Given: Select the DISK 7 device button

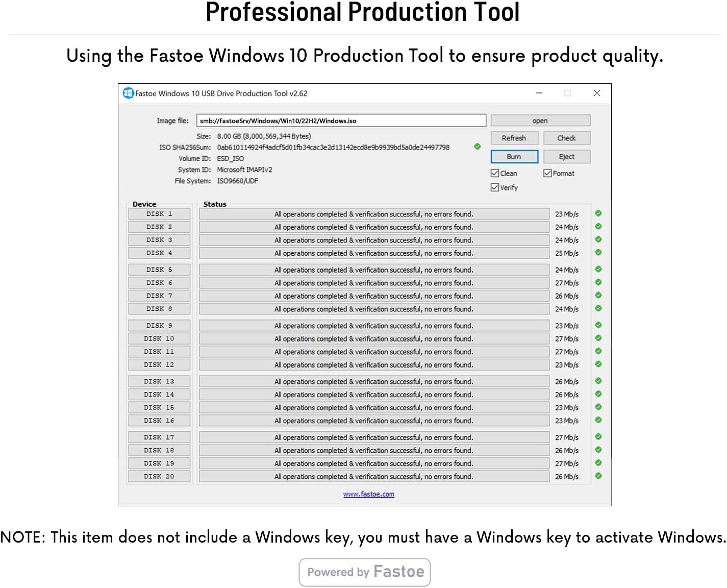Looking at the screenshot, I should [159, 296].
